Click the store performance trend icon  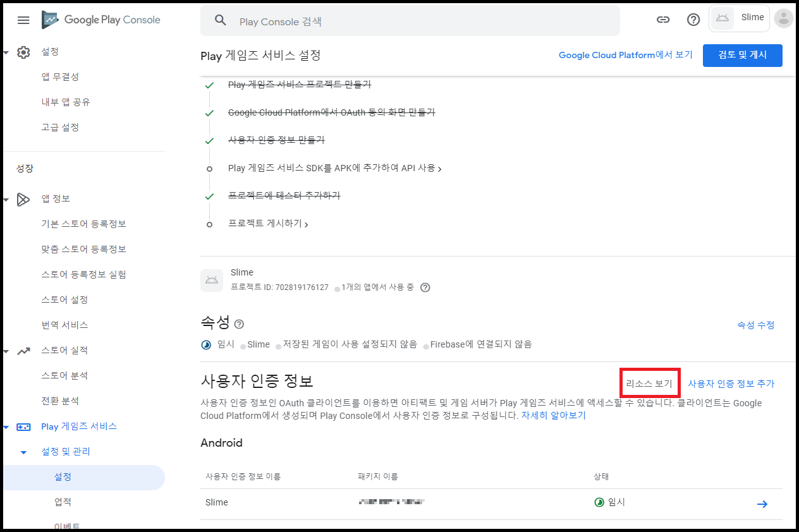tap(23, 351)
